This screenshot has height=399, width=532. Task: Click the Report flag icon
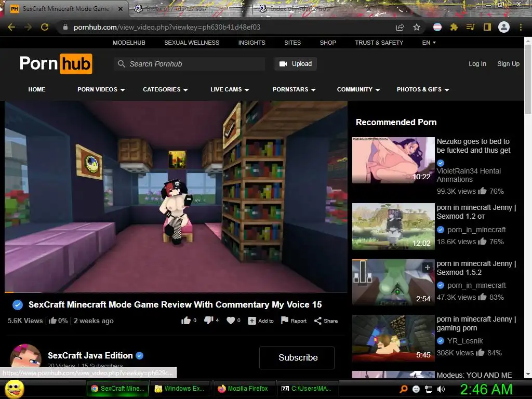(x=285, y=320)
